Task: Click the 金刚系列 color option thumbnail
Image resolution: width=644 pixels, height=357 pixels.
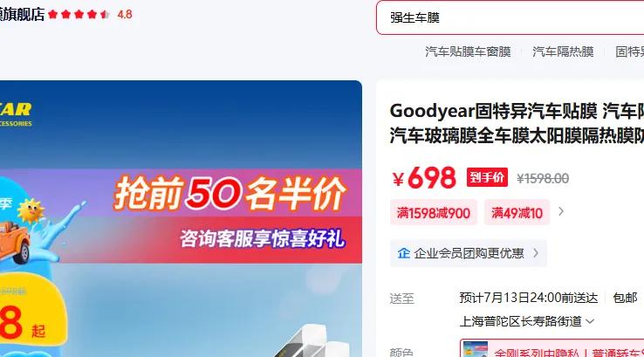Action: pos(476,349)
